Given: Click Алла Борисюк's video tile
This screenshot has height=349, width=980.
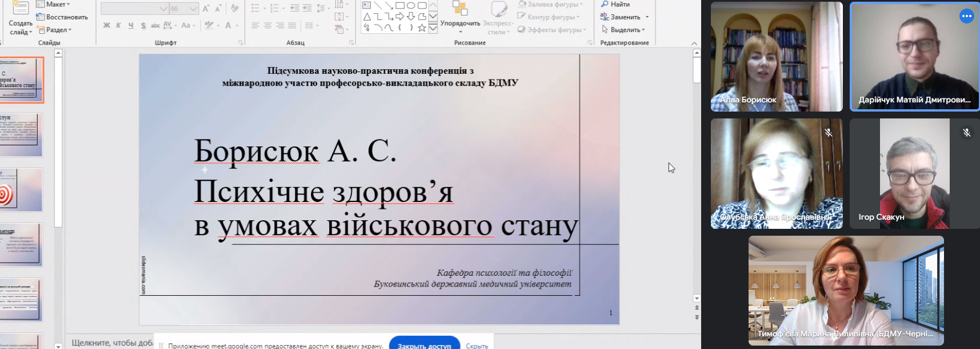Looking at the screenshot, I should point(777,57).
